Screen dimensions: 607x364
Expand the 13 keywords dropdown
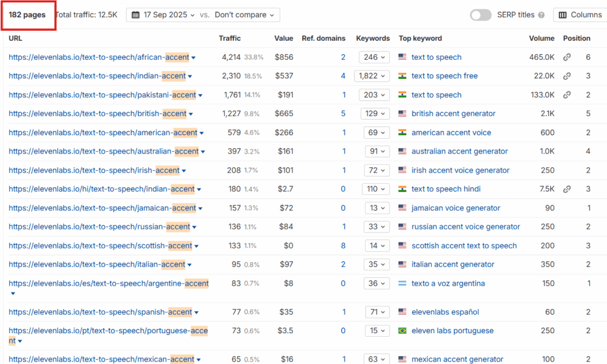click(x=377, y=208)
